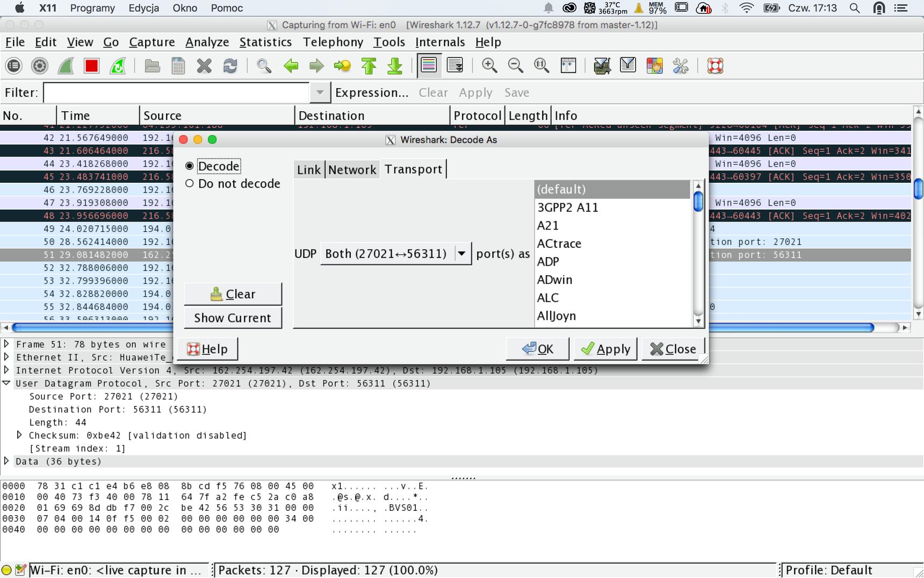
Task: Zoom out of packet text
Action: pos(516,66)
